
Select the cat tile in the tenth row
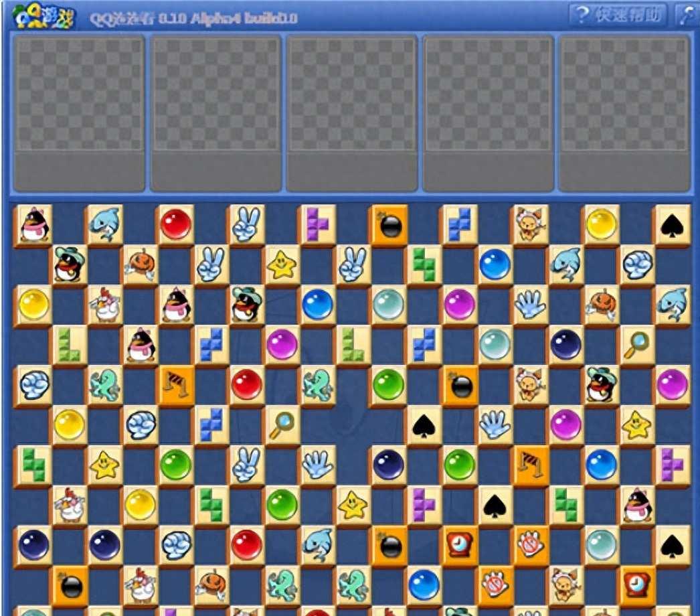point(566,586)
